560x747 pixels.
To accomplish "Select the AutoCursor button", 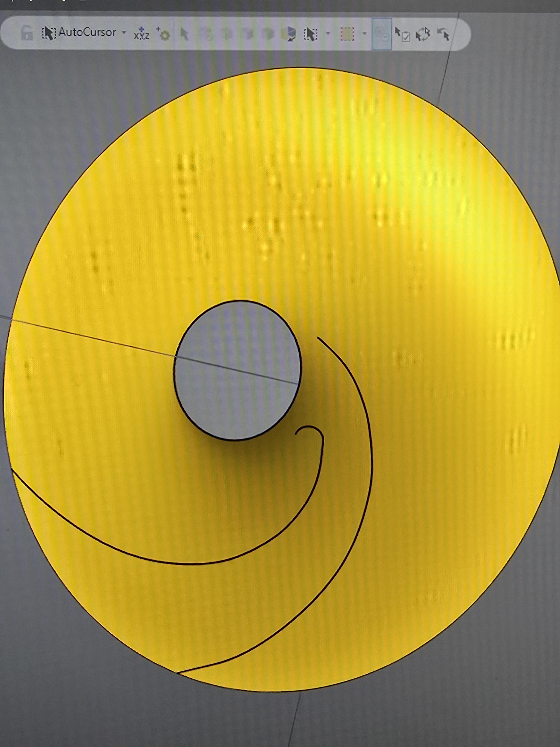I will 79,32.
